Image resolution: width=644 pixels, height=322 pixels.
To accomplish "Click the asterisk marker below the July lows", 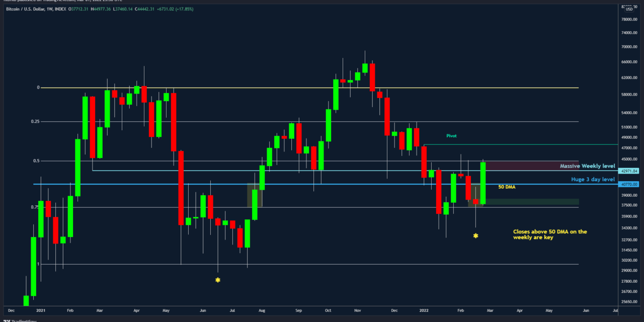I will click(x=217, y=280).
